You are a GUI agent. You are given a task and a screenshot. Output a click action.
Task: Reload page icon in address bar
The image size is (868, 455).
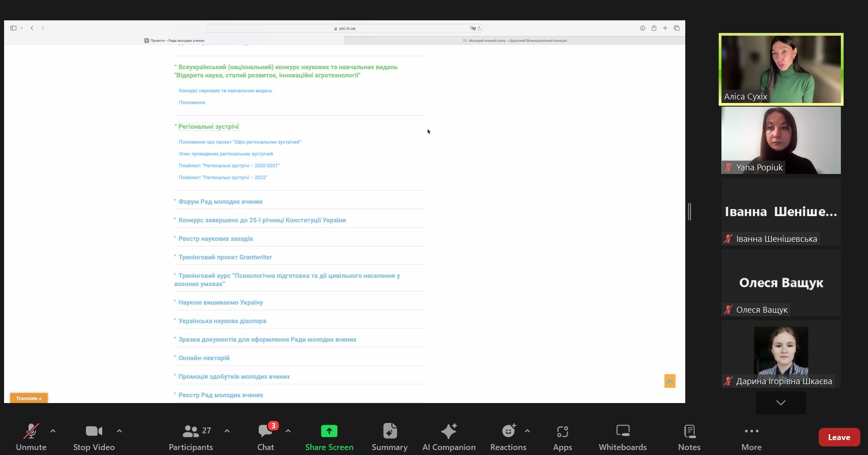pos(479,28)
